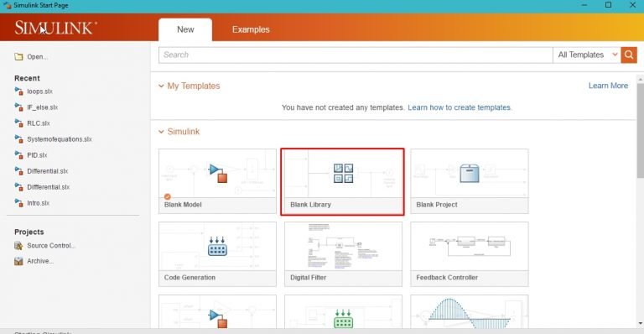Open recent file Intro.slx
Screen dimensions: 644x334
pos(39,203)
